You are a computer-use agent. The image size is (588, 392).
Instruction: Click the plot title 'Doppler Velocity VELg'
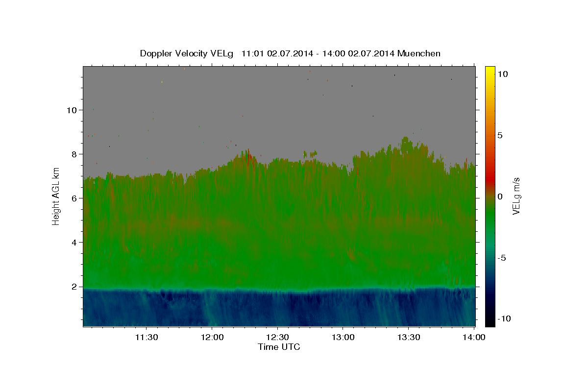(x=187, y=53)
